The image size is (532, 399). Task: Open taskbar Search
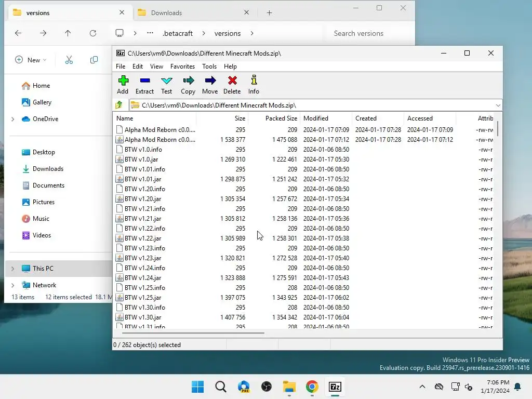[221, 387]
